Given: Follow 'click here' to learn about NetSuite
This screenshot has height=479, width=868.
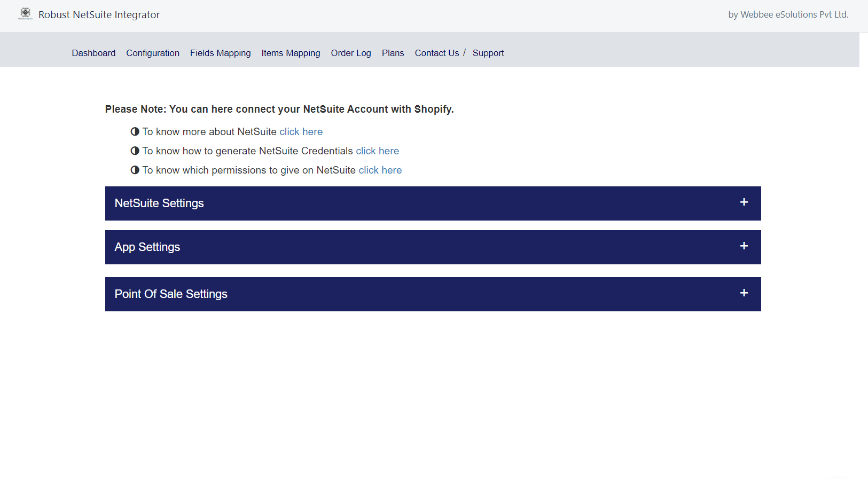Looking at the screenshot, I should point(301,131).
